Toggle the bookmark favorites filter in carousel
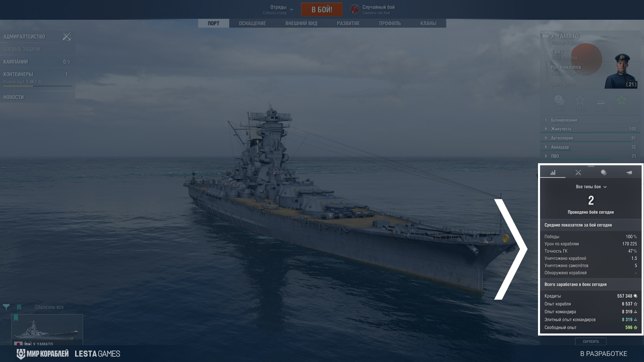Viewport: 644px width, 362px height. click(19, 307)
